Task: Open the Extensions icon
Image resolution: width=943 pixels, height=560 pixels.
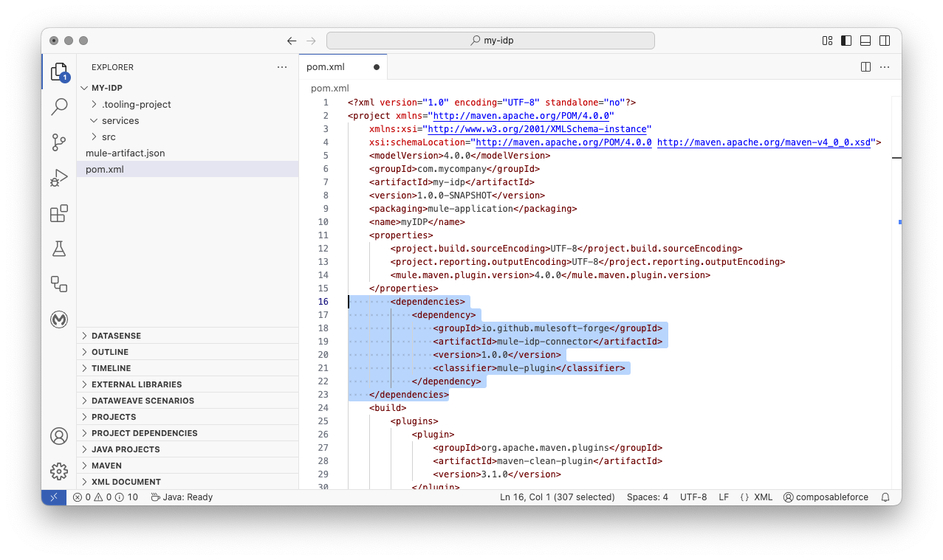Action: coord(58,212)
